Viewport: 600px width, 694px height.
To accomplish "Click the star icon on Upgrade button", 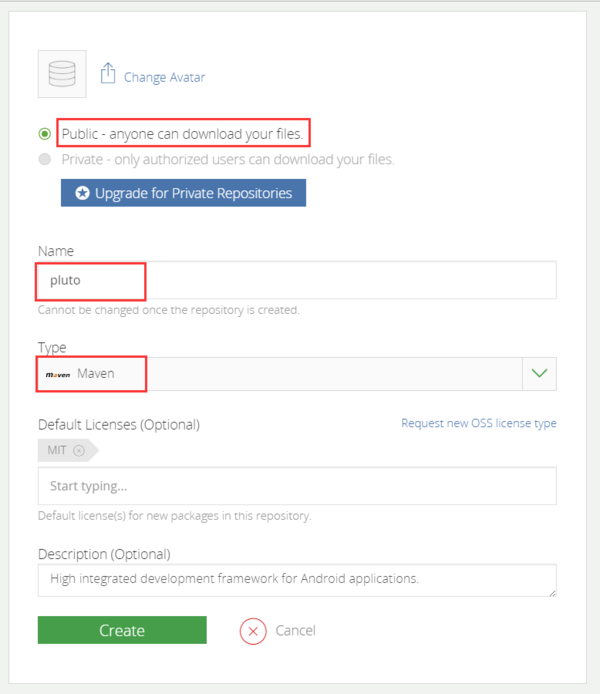I will [83, 193].
